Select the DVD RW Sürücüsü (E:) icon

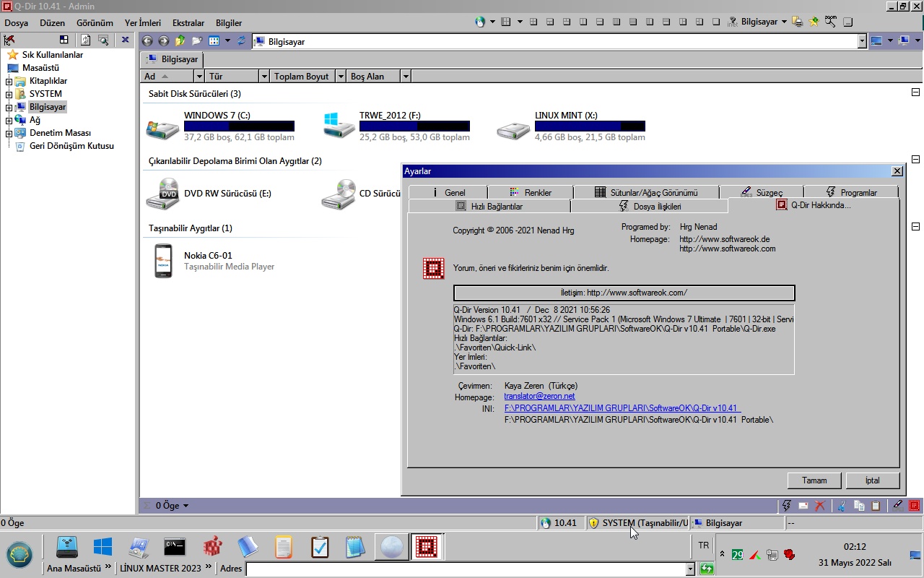pos(162,194)
